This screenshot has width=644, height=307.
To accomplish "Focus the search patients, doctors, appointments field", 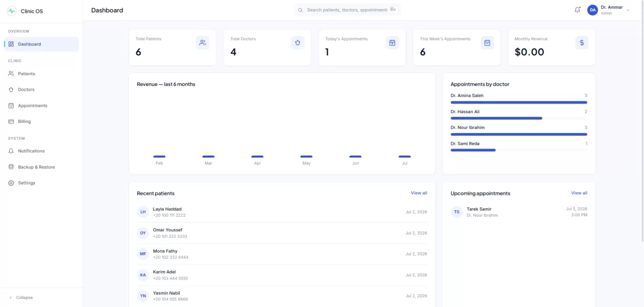I will coord(347,10).
